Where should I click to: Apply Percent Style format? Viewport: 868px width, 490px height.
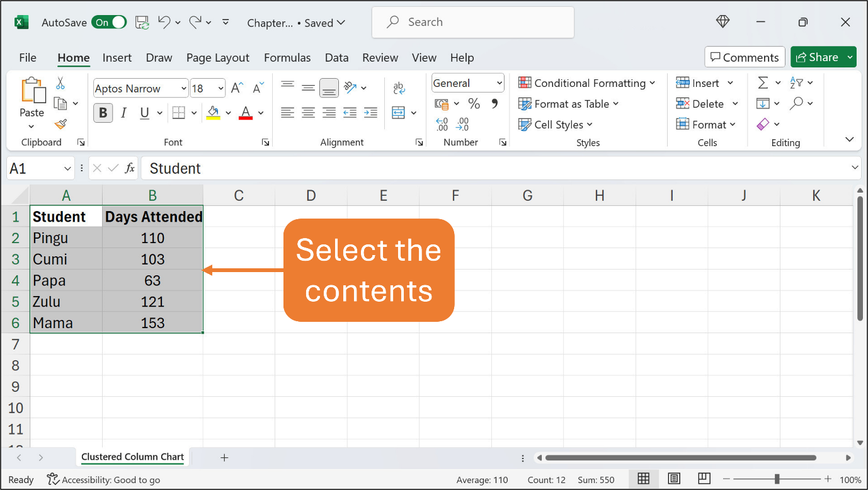(x=474, y=103)
